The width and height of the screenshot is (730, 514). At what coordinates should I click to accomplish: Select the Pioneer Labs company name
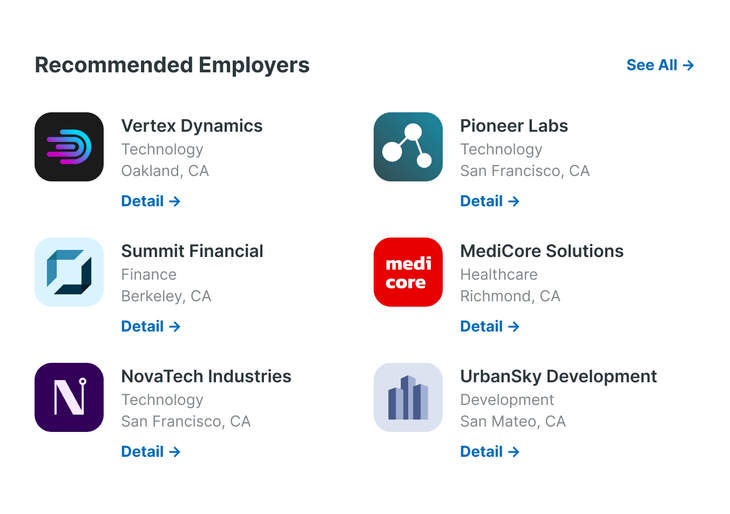point(514,126)
